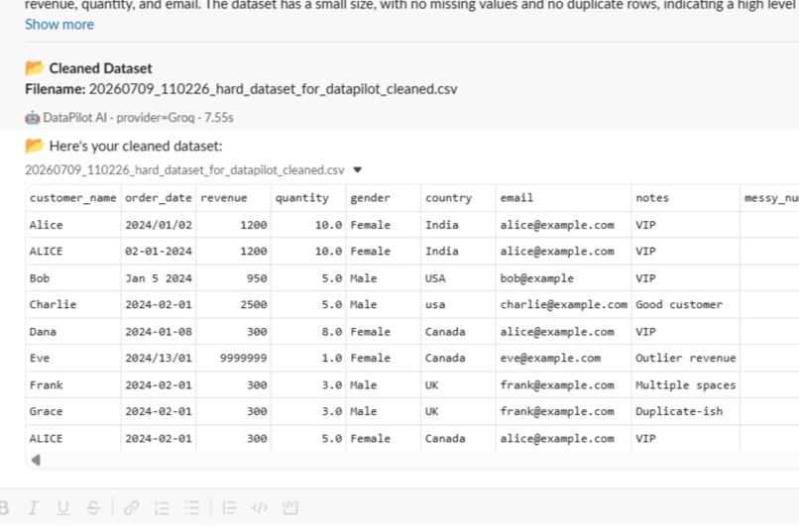Click the Dana customer name cell
799x532 pixels.
pos(73,332)
